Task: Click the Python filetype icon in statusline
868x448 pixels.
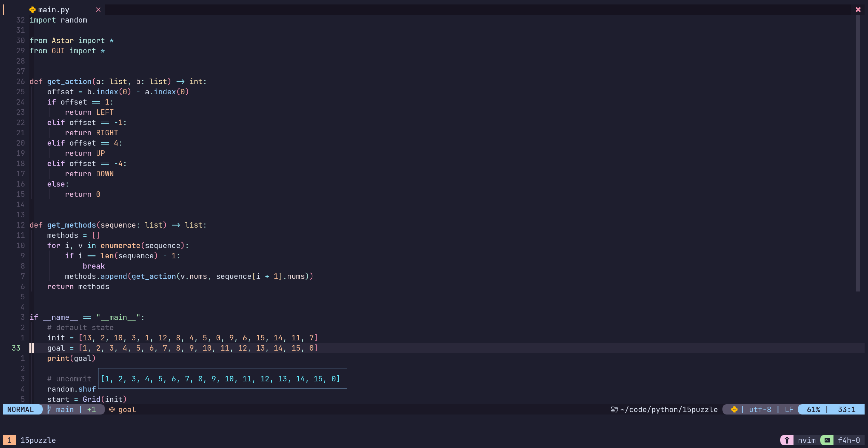Action: click(x=734, y=409)
